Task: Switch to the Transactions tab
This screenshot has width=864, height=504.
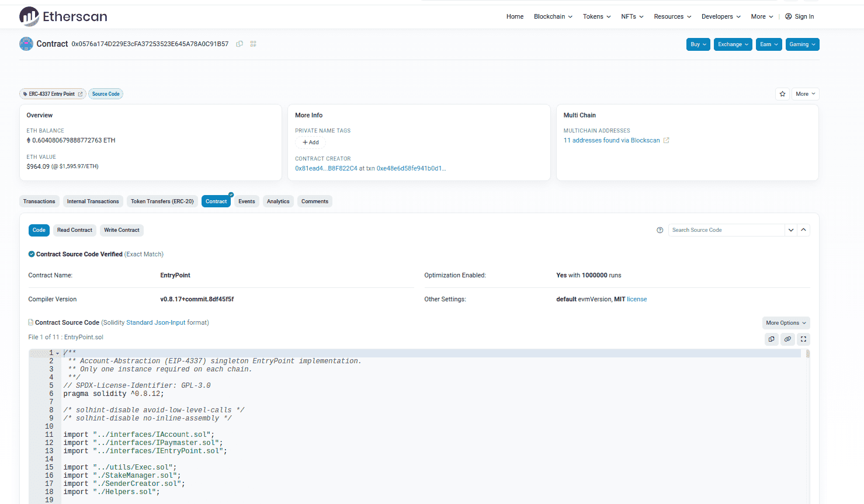Action: pos(39,201)
